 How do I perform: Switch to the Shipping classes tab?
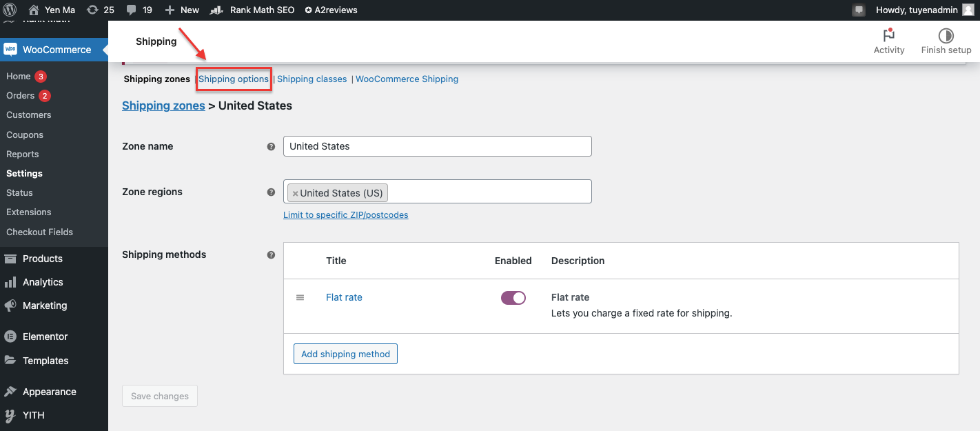[312, 79]
